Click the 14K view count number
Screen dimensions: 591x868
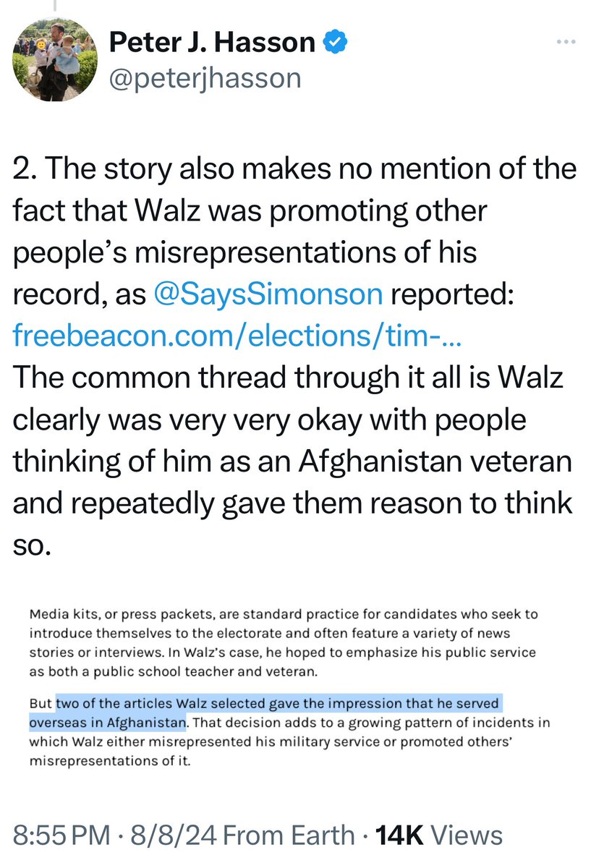click(394, 835)
